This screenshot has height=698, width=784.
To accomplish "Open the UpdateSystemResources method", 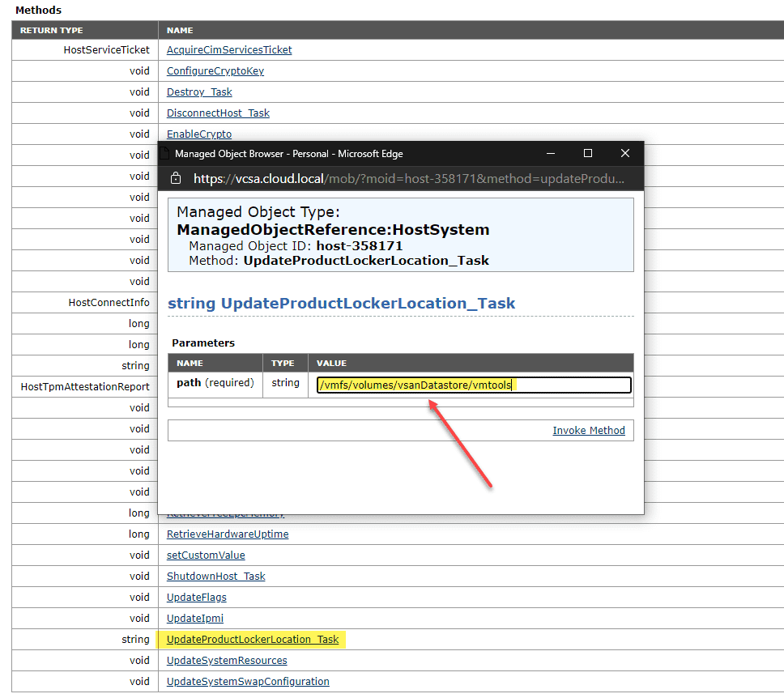I will (x=226, y=660).
